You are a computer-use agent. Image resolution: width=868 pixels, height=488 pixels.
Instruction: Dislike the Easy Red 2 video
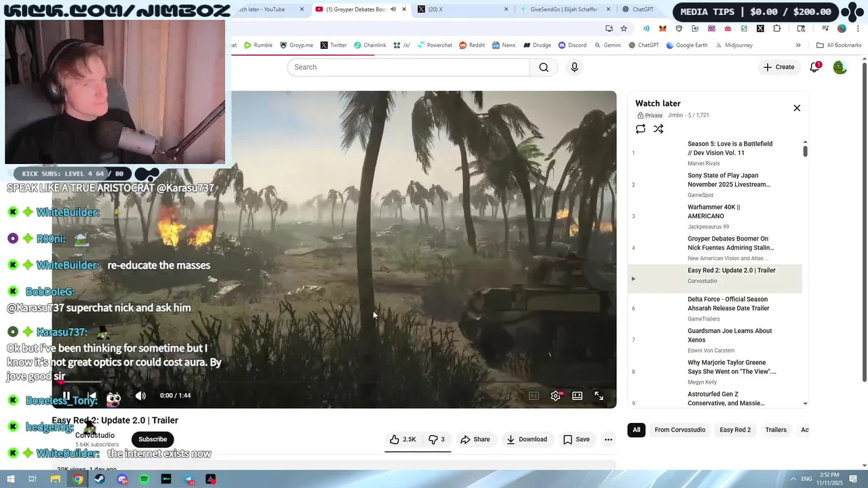437,439
